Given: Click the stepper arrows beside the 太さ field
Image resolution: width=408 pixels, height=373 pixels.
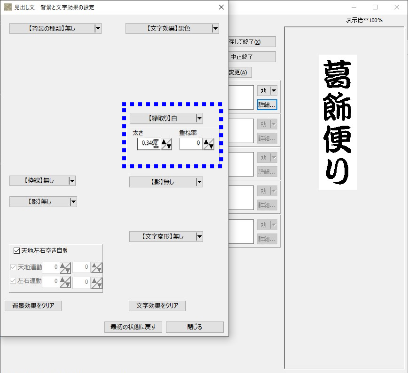Looking at the screenshot, I should coord(166,144).
